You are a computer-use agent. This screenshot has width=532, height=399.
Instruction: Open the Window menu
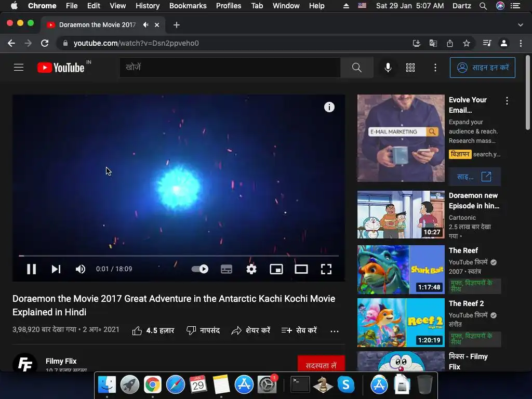(x=286, y=6)
